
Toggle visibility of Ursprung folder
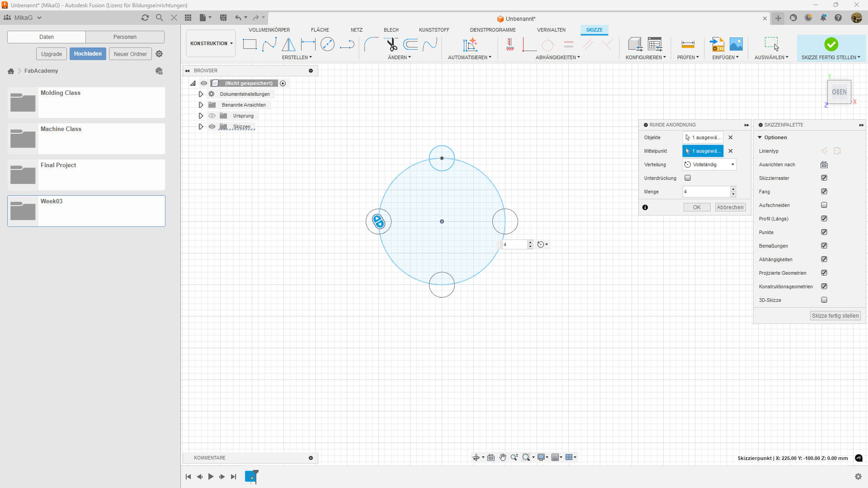pyautogui.click(x=212, y=116)
